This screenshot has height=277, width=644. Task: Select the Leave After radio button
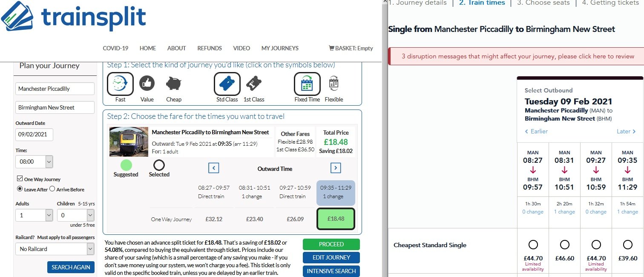20,189
